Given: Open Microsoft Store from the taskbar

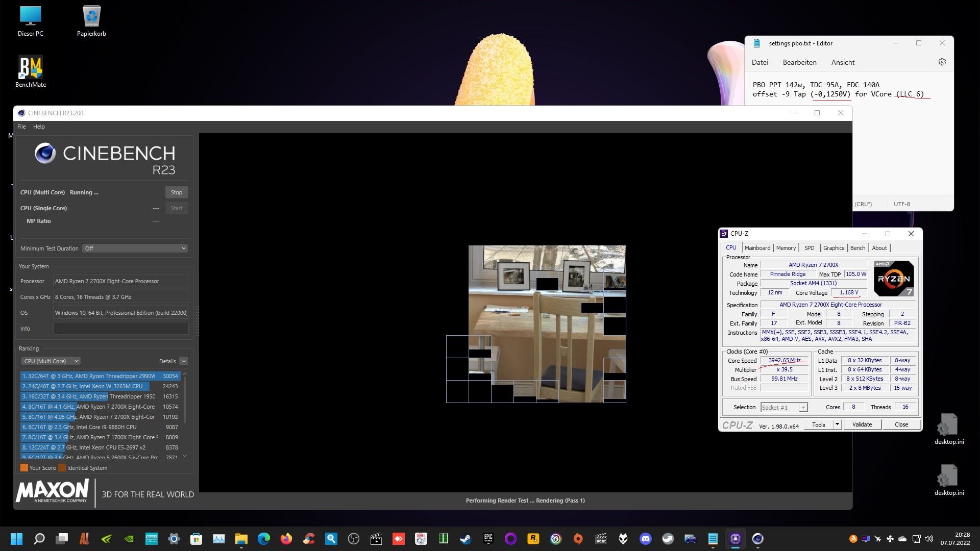Looking at the screenshot, I should pos(196,539).
